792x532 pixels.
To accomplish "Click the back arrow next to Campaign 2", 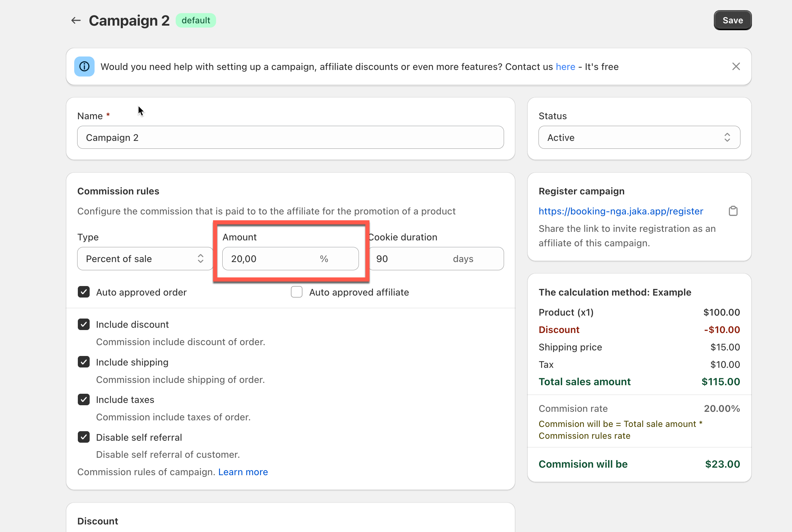I will coord(76,20).
